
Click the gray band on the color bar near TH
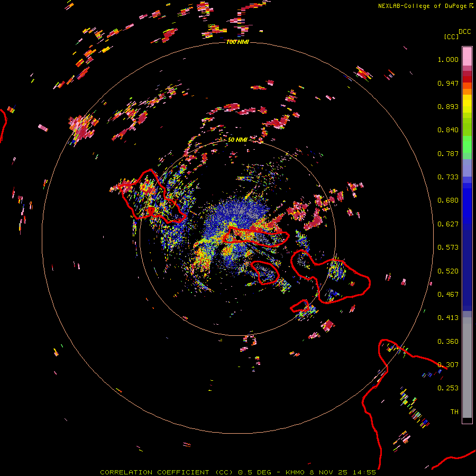click(x=467, y=368)
